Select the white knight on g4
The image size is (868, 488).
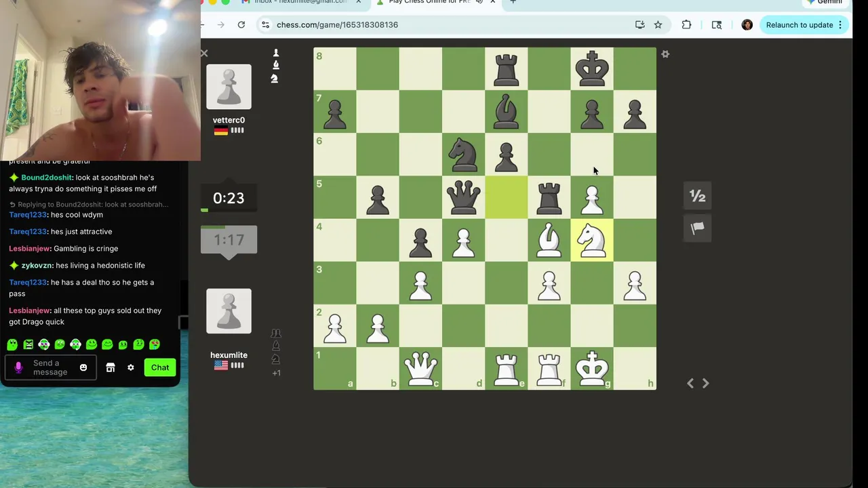click(592, 240)
